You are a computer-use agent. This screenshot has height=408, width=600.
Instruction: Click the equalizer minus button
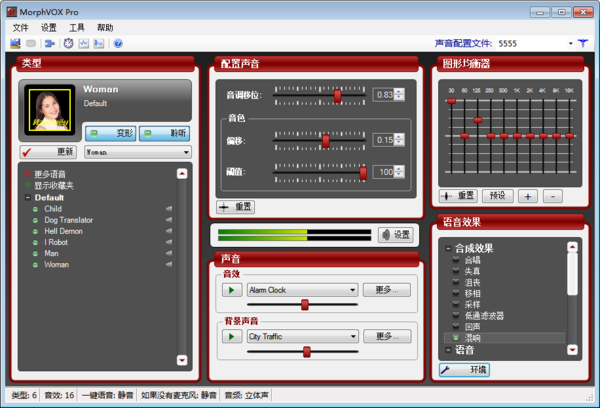(553, 196)
